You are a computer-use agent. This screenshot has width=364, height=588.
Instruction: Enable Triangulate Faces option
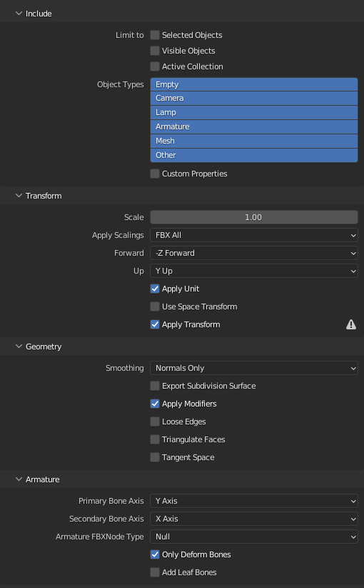155,439
